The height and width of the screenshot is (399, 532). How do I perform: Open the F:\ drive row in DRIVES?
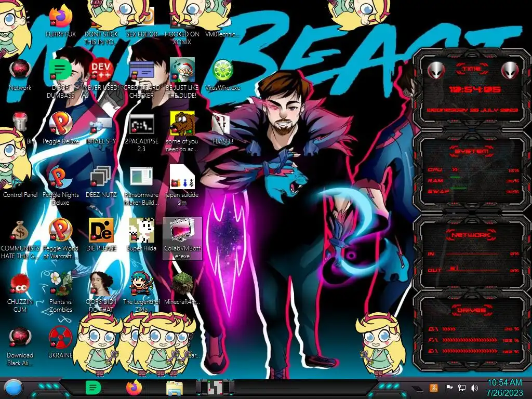[473, 340]
